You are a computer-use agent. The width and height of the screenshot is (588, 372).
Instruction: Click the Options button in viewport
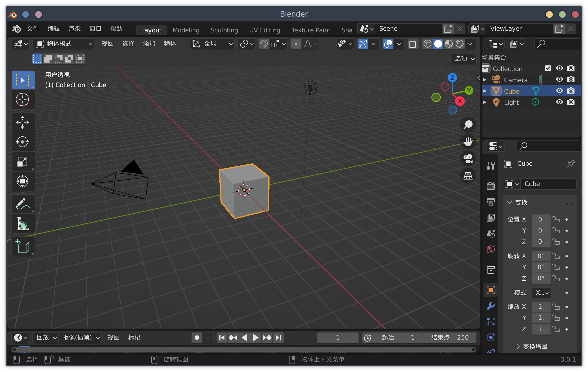[464, 58]
